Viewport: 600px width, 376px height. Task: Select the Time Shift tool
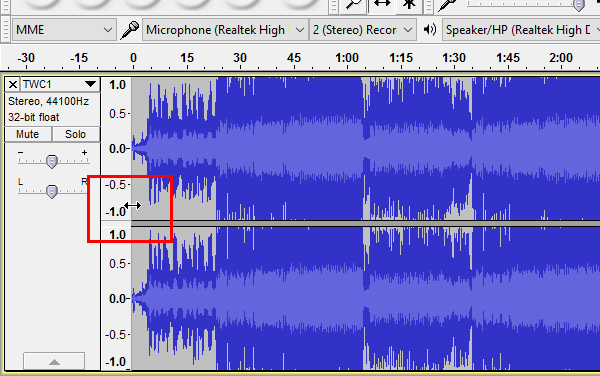pyautogui.click(x=382, y=5)
